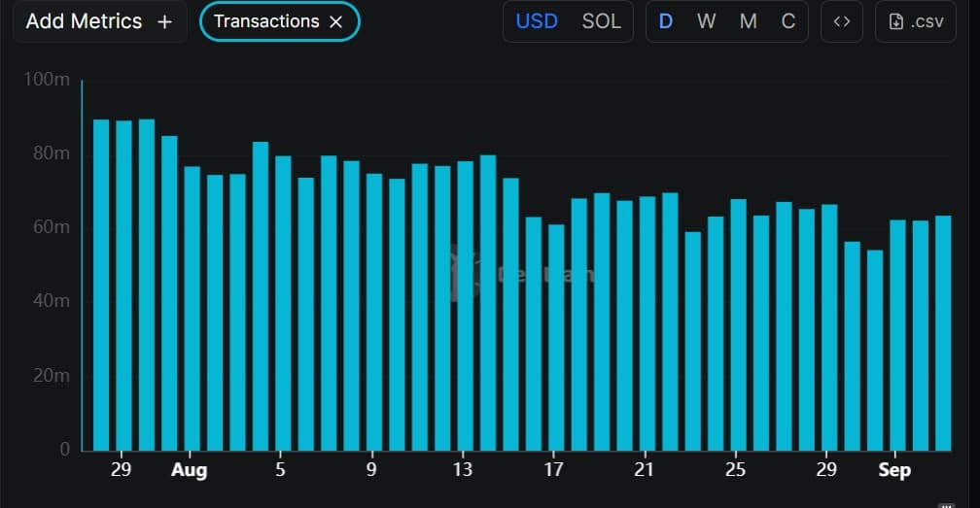This screenshot has height=508, width=980.
Task: Select the W weekly interval
Action: [707, 21]
